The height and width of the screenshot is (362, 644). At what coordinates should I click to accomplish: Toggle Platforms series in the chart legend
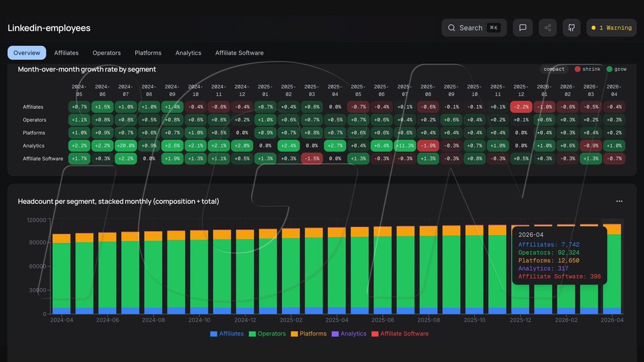(308, 333)
